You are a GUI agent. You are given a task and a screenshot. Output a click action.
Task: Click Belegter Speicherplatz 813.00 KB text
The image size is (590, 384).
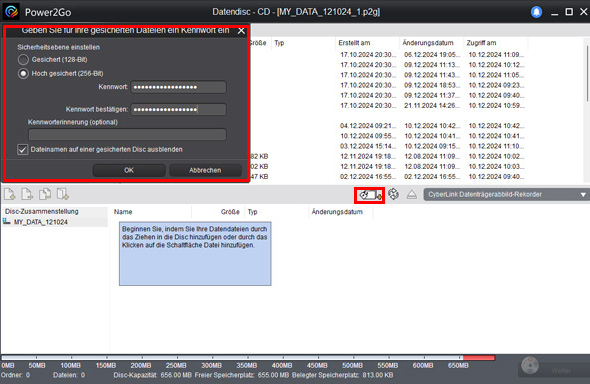(x=342, y=375)
